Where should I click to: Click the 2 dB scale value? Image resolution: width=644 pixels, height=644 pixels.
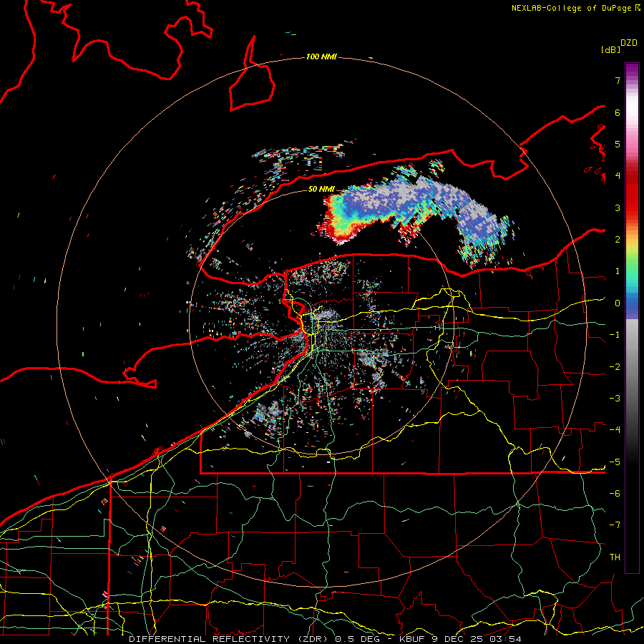[618, 240]
